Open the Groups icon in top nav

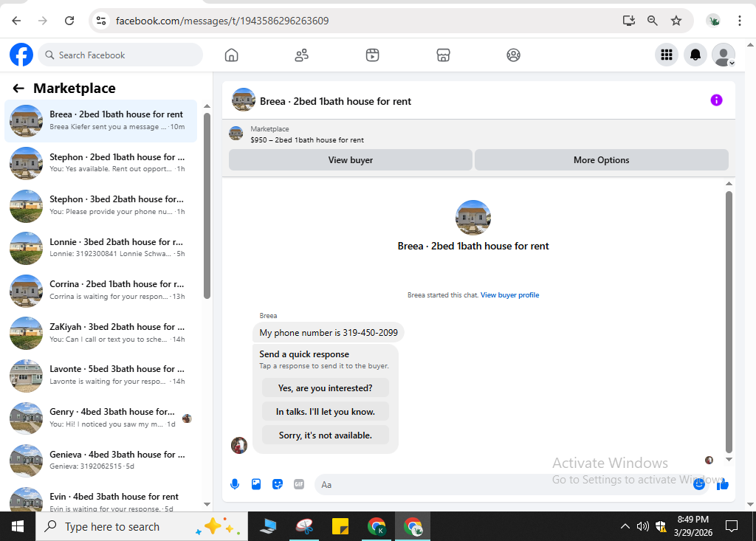(514, 55)
